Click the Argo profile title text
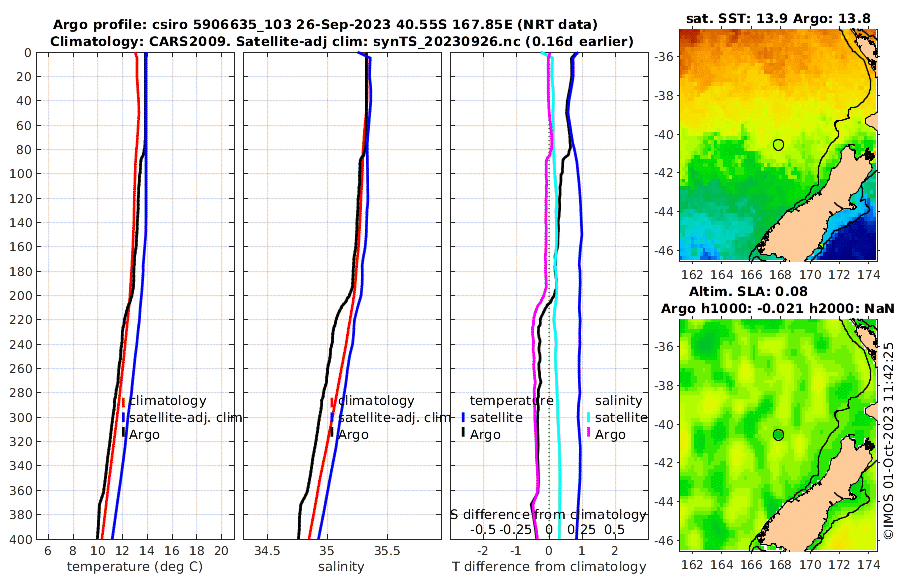 pyautogui.click(x=325, y=25)
